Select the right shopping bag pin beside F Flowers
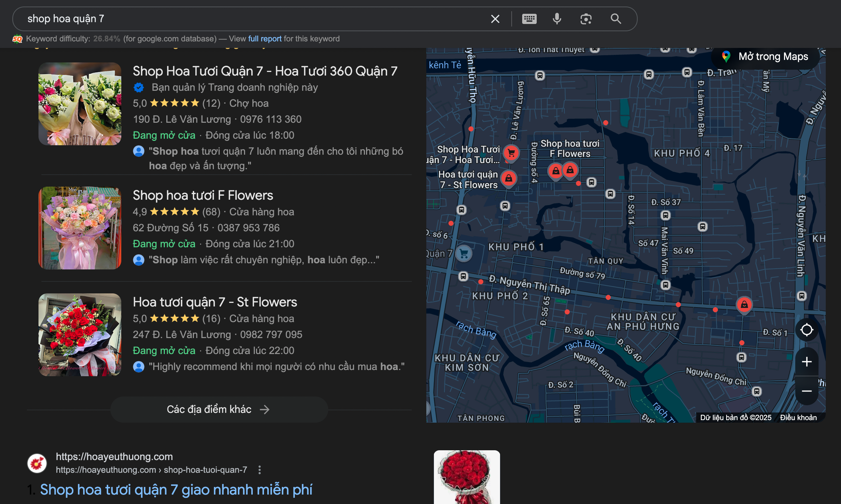This screenshot has height=504, width=841. click(570, 171)
